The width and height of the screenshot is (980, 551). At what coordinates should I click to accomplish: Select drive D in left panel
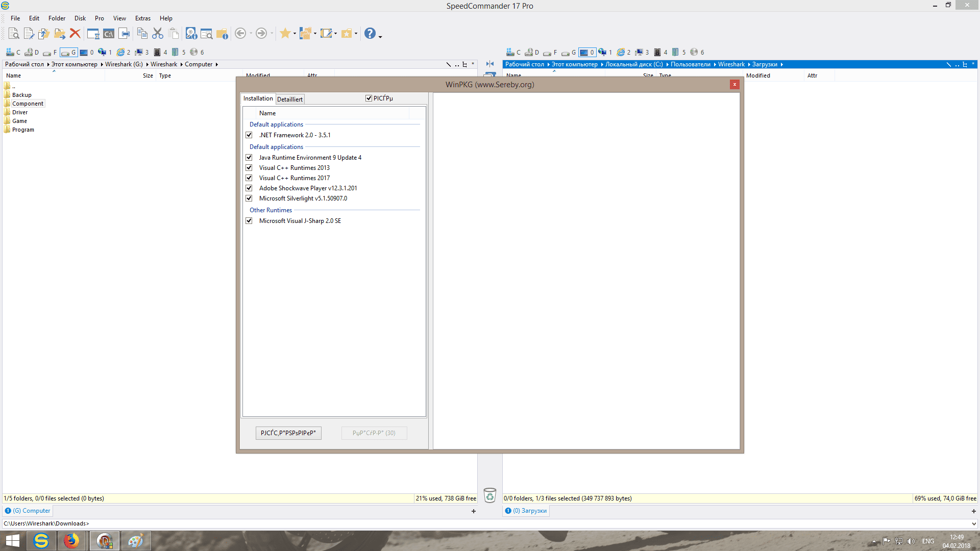coord(32,52)
